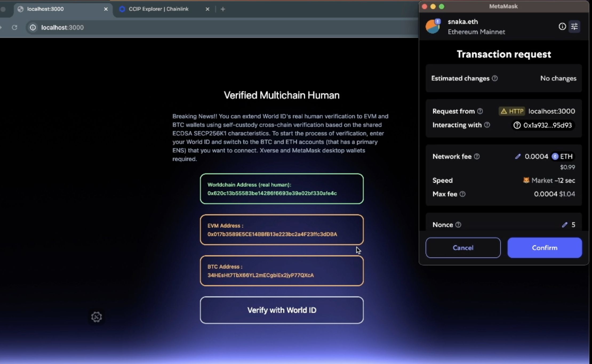The width and height of the screenshot is (592, 364).
Task: Open a new browser tab
Action: 223,9
